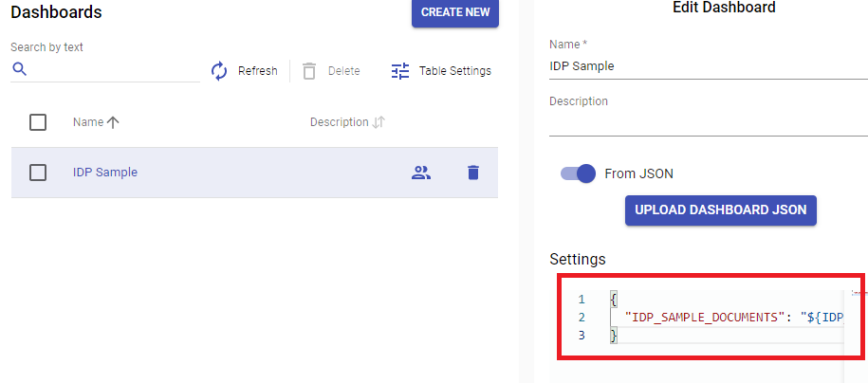This screenshot has height=383, width=868.
Task: Click the Description column header
Action: (339, 122)
